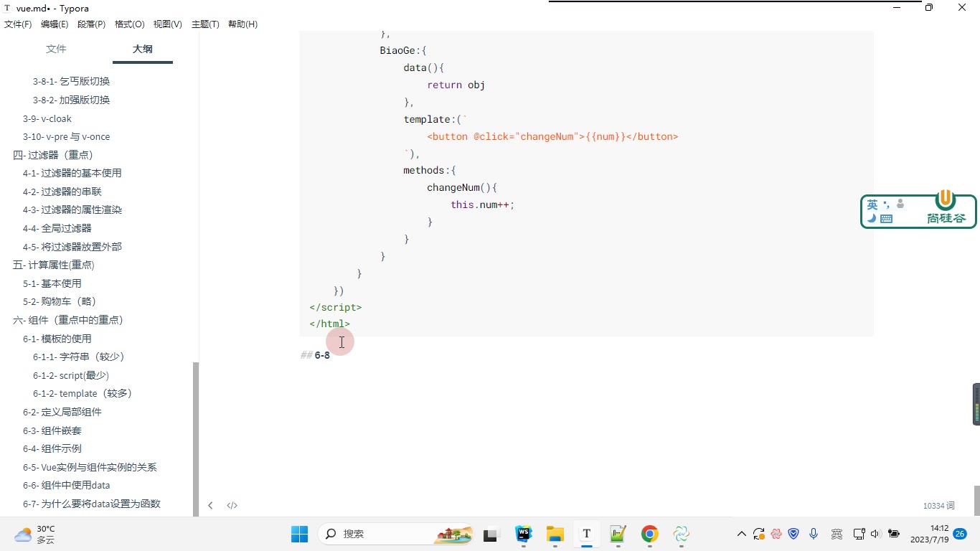
Task: Open the 编辑(E) menu
Action: click(55, 24)
